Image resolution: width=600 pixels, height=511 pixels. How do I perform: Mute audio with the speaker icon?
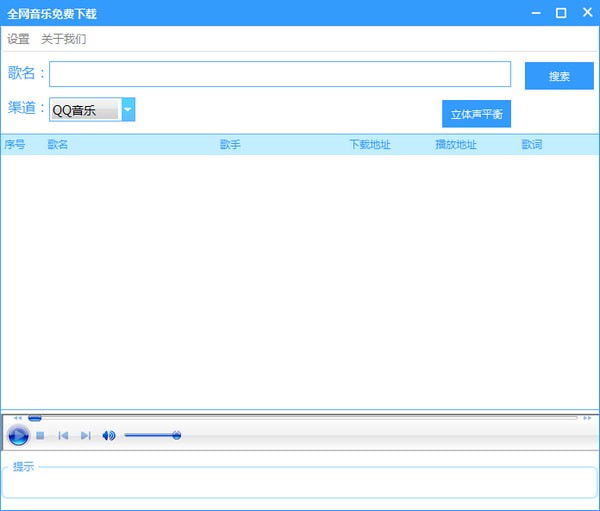[x=109, y=436]
